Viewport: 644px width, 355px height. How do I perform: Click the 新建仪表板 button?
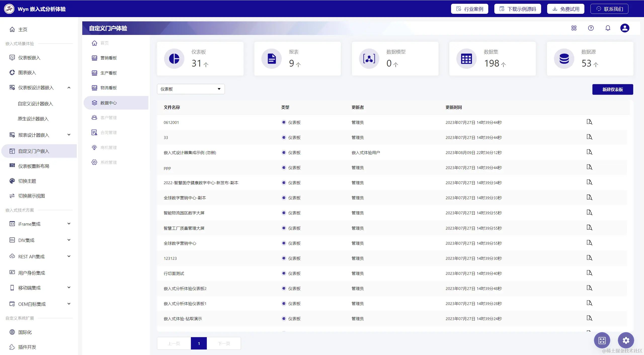point(612,89)
